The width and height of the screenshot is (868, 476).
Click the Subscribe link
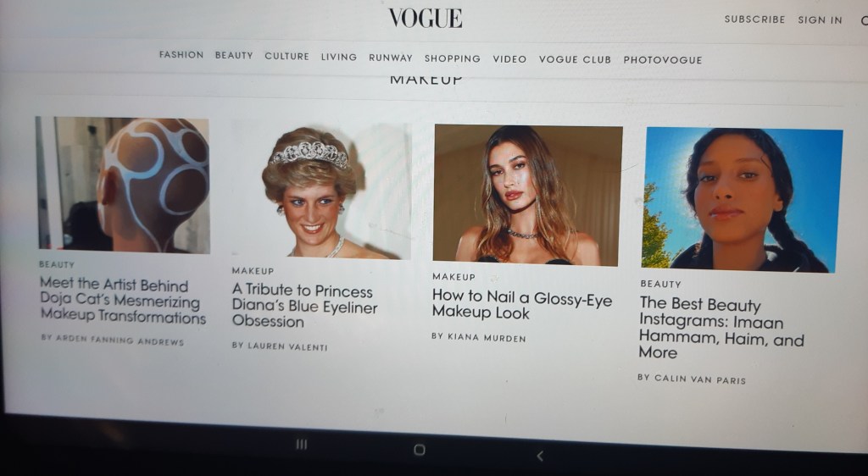[754, 19]
